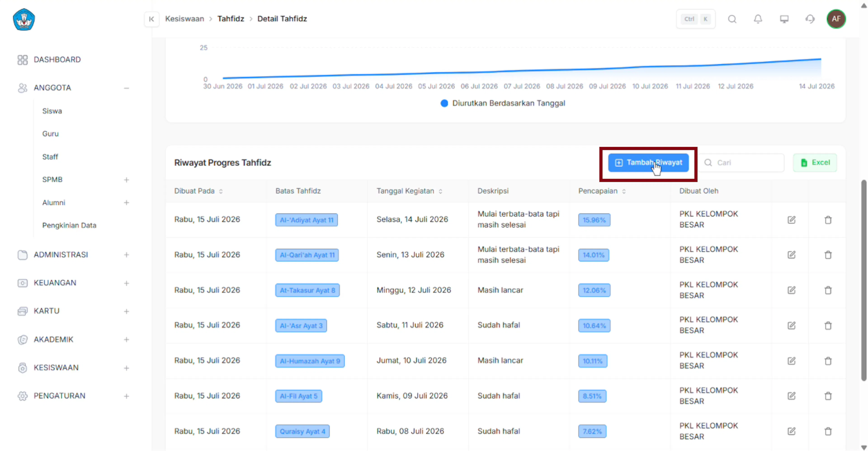
Task: Edit the Al-Qari'ah Ayat 11 record
Action: 792,254
